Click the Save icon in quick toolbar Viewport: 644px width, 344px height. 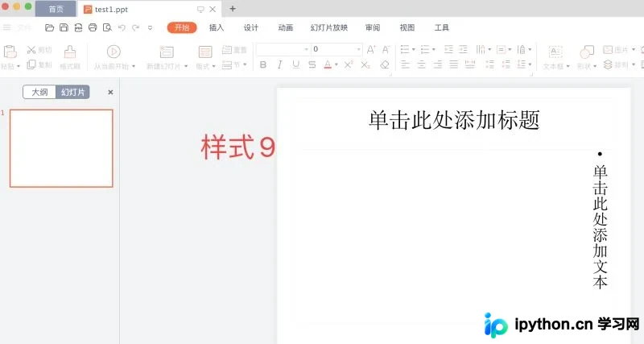pos(64,27)
